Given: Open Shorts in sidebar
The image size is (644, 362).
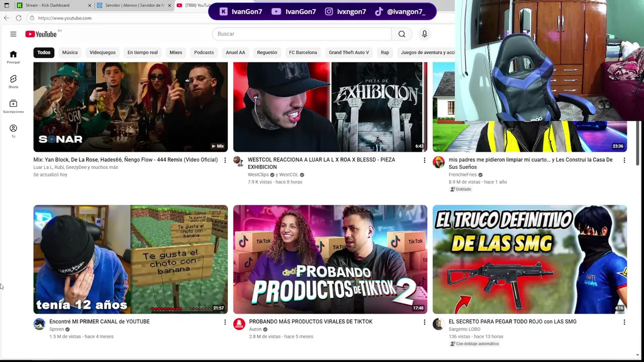Looking at the screenshot, I should pos(13,81).
